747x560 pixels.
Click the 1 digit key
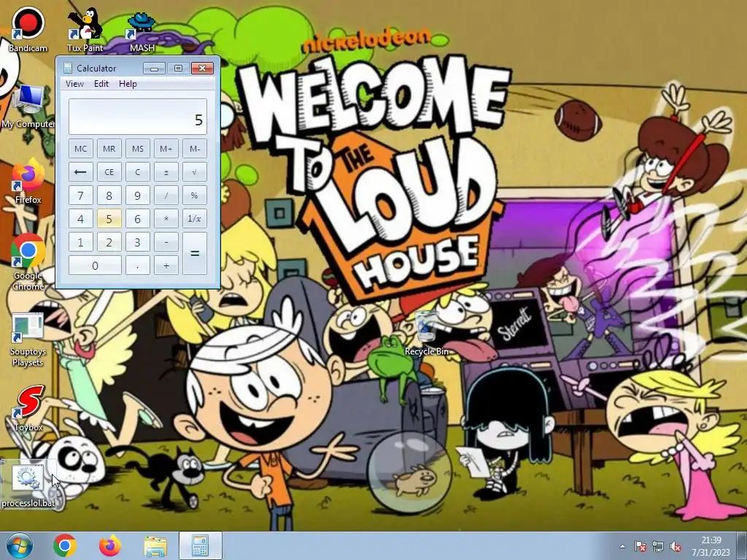(80, 242)
